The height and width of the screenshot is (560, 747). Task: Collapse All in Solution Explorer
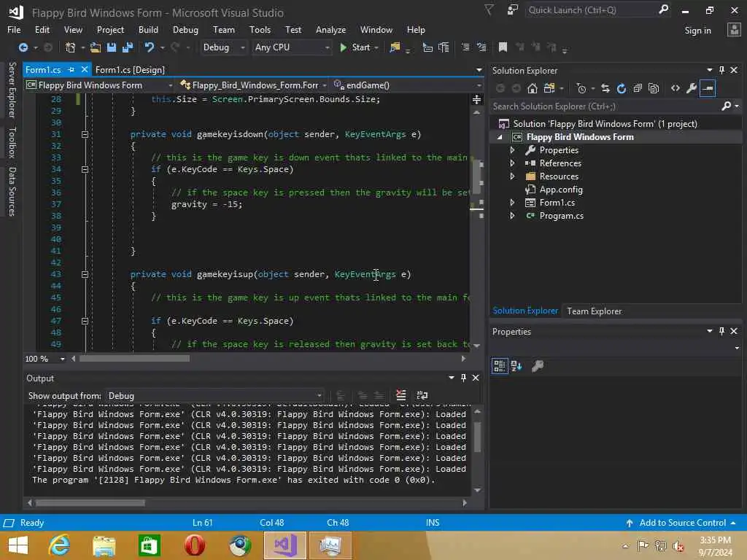[638, 88]
